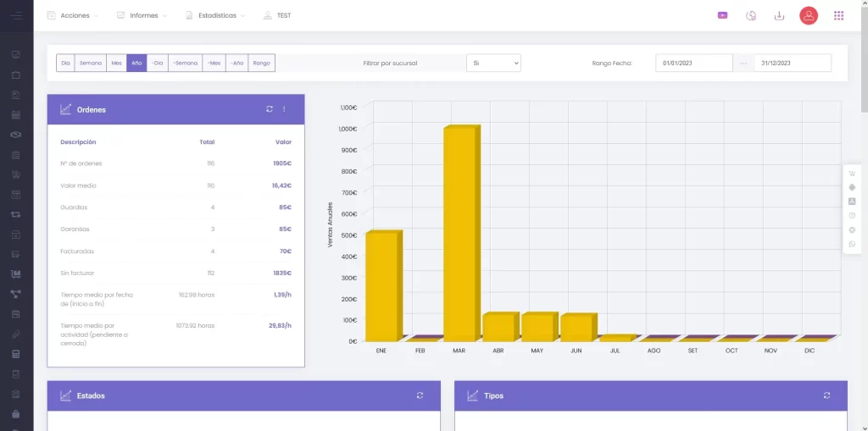Refresh the Ordenes panel

pos(270,109)
